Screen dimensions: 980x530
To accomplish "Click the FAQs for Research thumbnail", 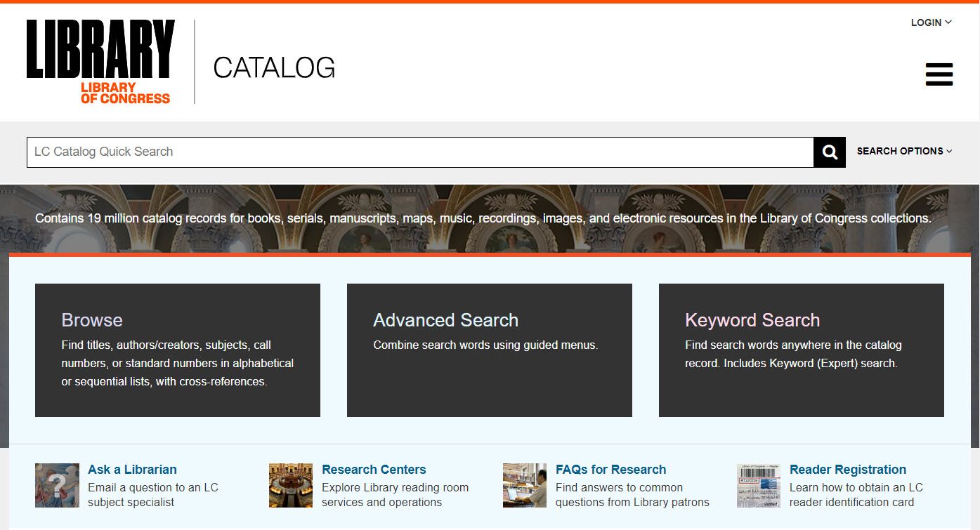I will pos(525,485).
